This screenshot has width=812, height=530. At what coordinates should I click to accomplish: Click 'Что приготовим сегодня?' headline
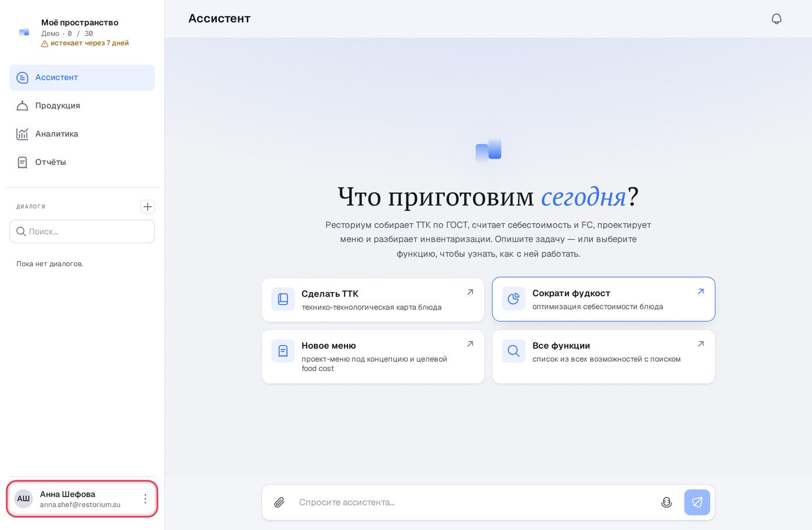(488, 197)
